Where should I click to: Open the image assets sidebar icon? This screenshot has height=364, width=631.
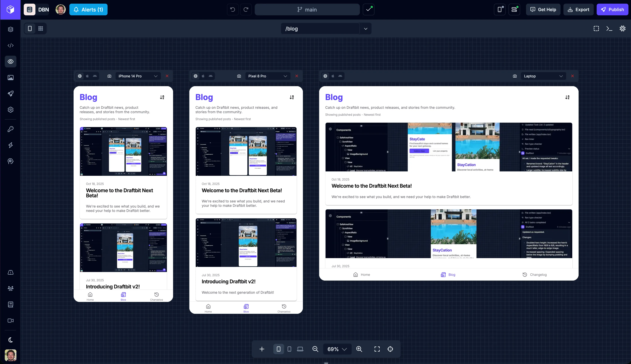pyautogui.click(x=11, y=78)
